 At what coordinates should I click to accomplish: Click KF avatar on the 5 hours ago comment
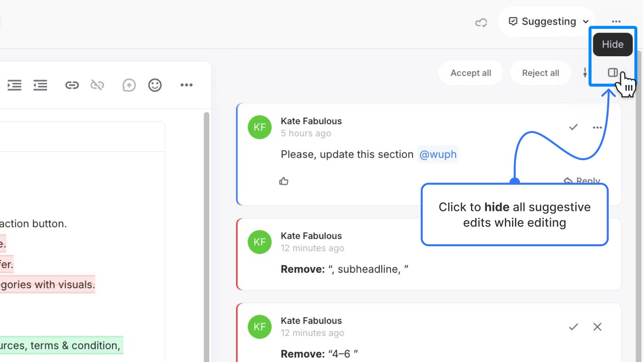260,127
